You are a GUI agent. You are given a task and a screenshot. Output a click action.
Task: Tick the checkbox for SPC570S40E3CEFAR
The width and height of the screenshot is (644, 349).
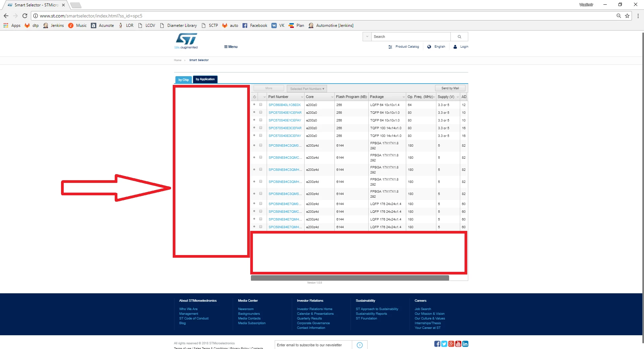click(x=261, y=128)
